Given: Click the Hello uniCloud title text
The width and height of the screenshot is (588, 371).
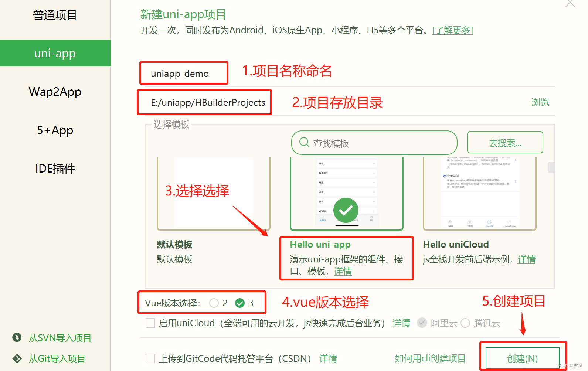Looking at the screenshot, I should [456, 244].
